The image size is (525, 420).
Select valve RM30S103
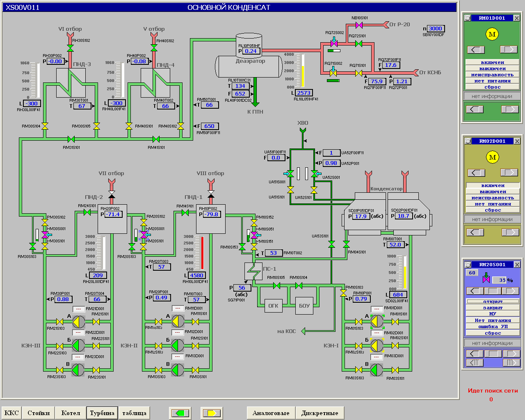pos(32,247)
